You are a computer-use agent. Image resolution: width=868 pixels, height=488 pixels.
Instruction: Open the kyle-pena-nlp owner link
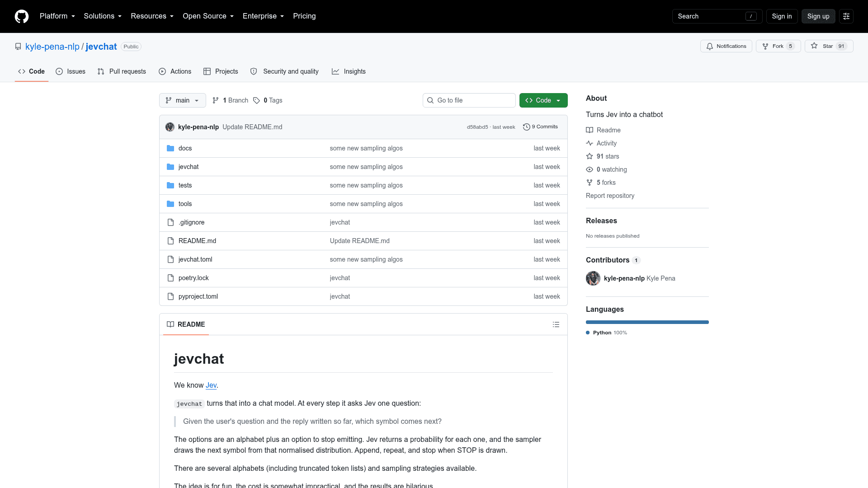coord(52,47)
